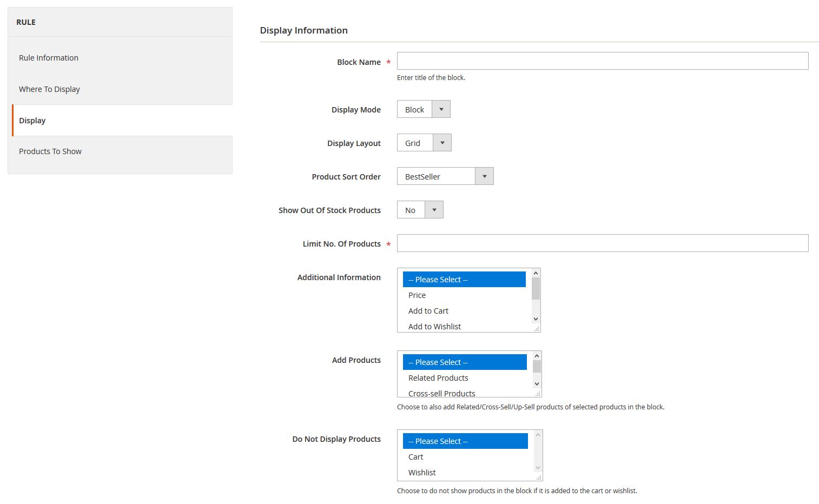This screenshot has width=819, height=504.
Task: Go to Products To Show tab
Action: point(50,151)
